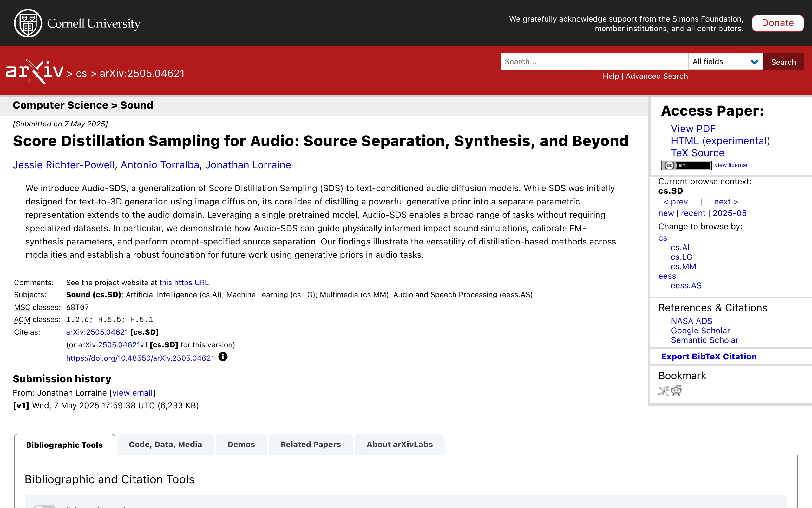
Task: Open HTML (experimental) version
Action: [x=720, y=141]
